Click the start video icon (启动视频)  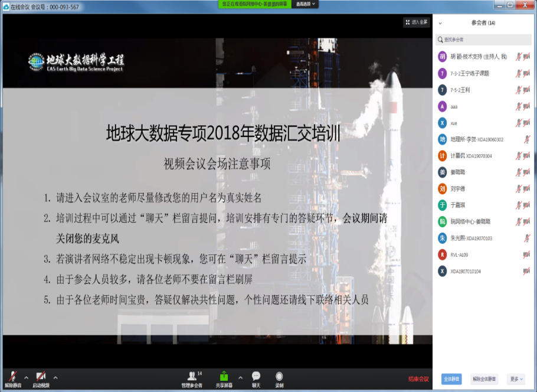pos(41,377)
